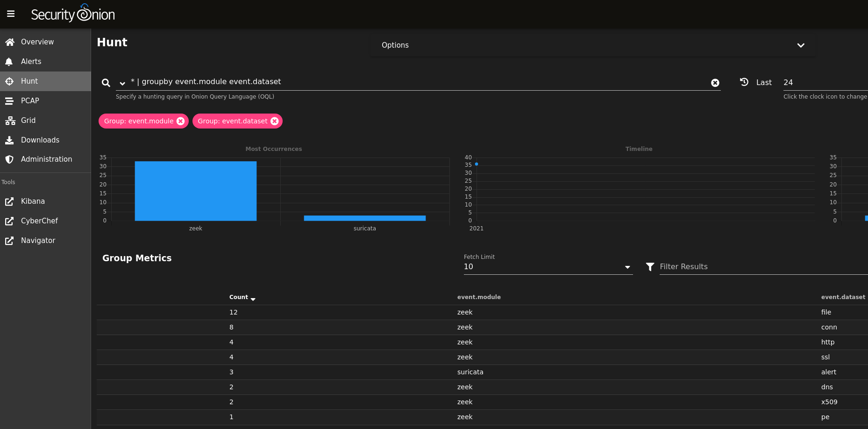Open the PCAP page
The width and height of the screenshot is (868, 429).
pos(45,101)
